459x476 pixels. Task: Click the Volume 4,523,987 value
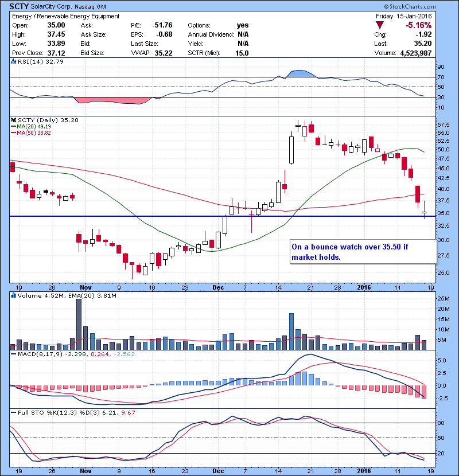(416, 53)
